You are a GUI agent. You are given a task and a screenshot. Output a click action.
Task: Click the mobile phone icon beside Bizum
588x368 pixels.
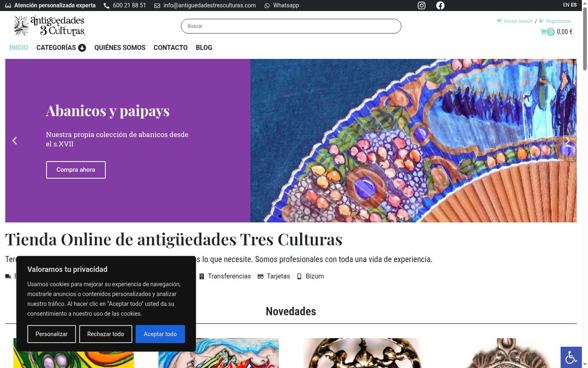[299, 276]
